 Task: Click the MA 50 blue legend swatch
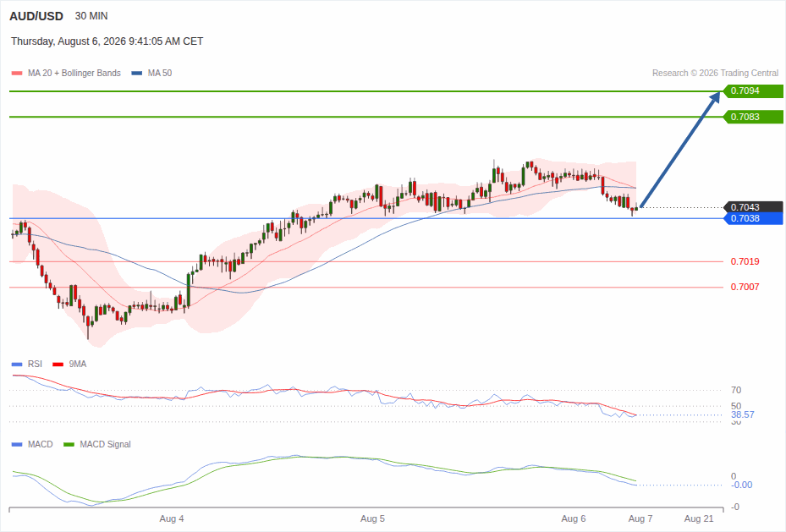pyautogui.click(x=137, y=73)
